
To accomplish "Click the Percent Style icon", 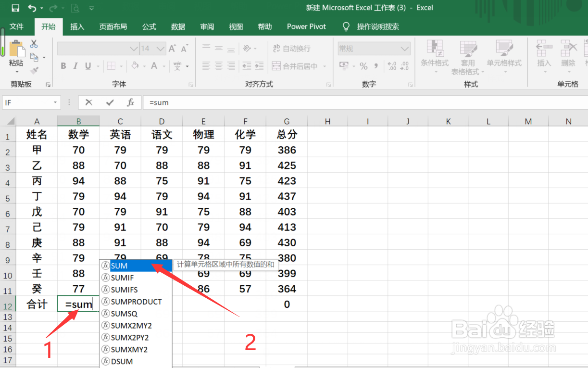I will click(x=363, y=66).
